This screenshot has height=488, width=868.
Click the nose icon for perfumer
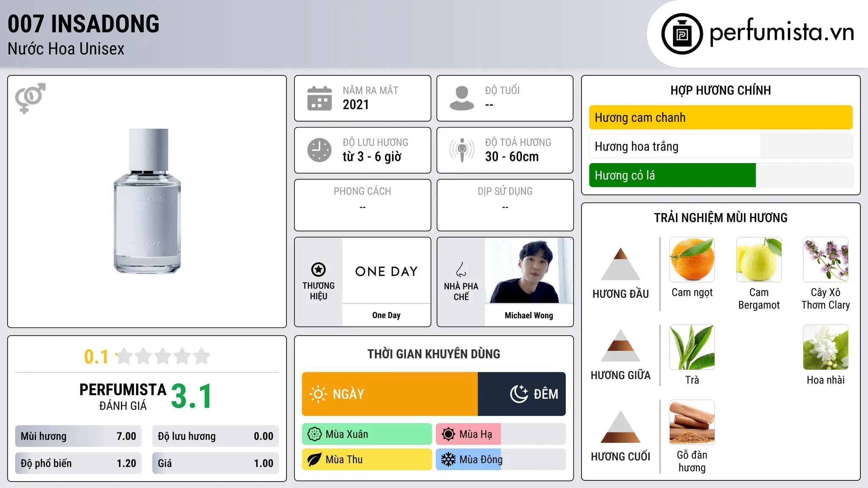point(461,269)
